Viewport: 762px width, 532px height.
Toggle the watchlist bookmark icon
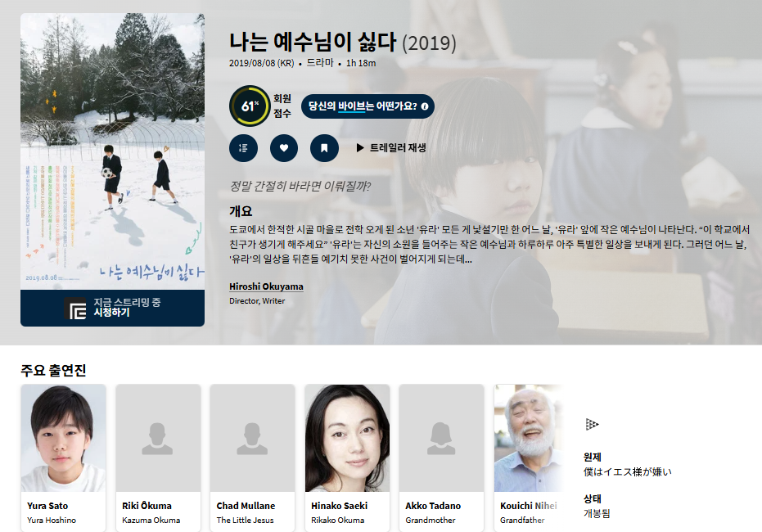coord(324,148)
